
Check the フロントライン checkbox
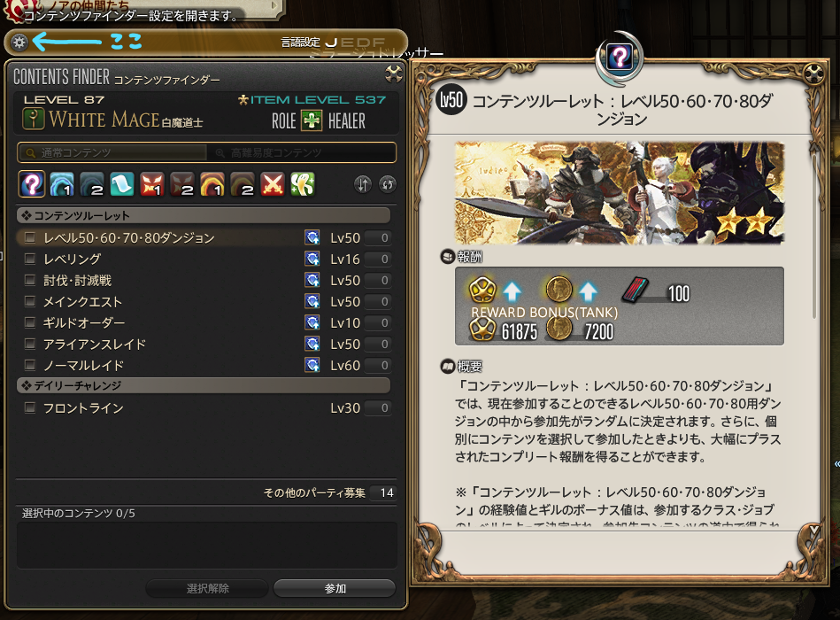[30, 407]
